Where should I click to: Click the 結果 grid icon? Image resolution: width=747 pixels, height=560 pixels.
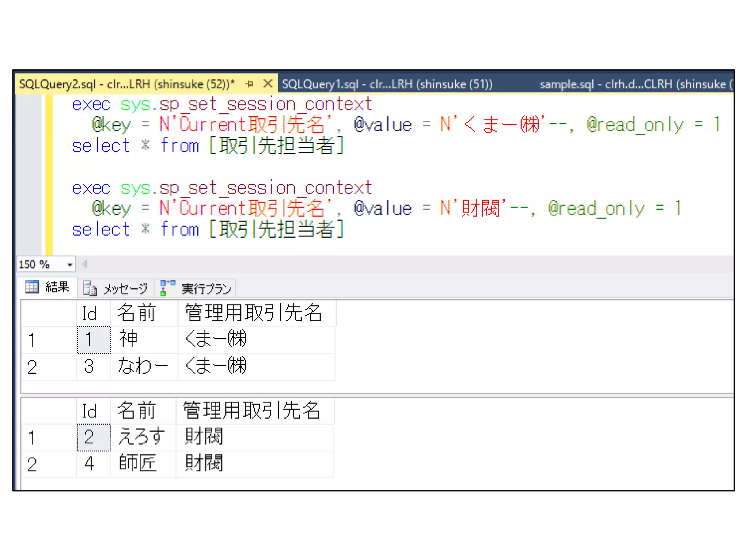pos(32,287)
